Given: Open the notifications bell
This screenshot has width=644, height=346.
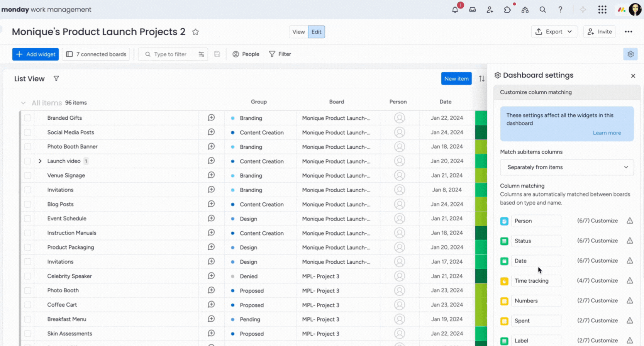Looking at the screenshot, I should 455,10.
